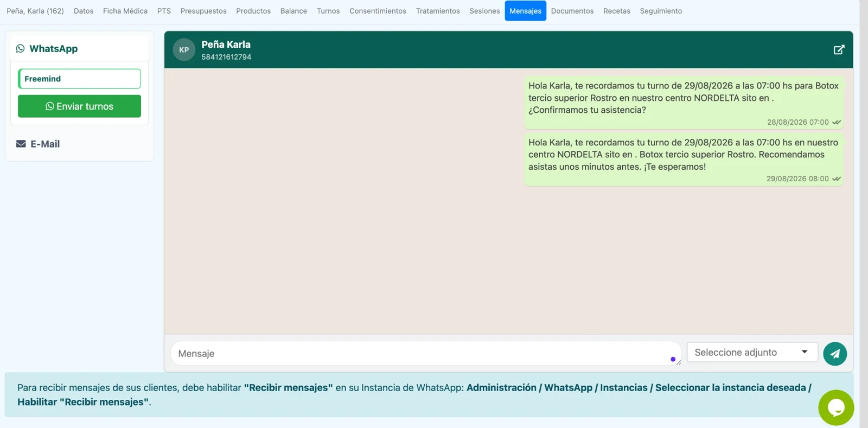Open the Balance tab
The image size is (868, 428).
click(x=293, y=11)
